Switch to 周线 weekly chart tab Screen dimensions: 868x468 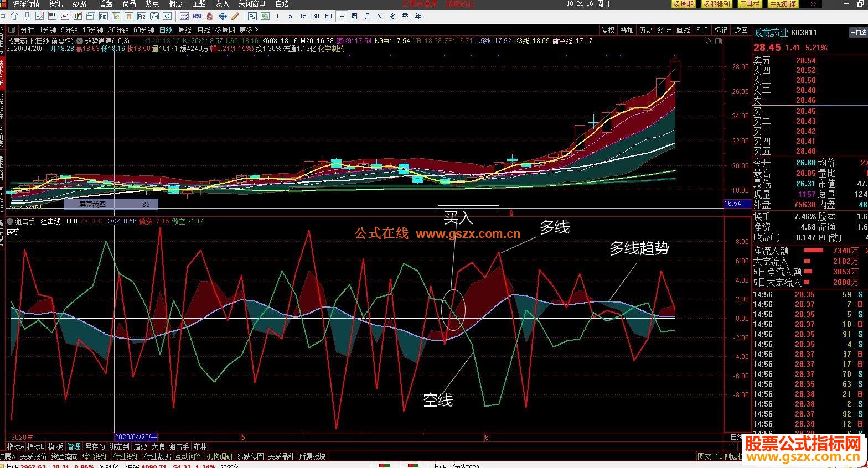185,30
